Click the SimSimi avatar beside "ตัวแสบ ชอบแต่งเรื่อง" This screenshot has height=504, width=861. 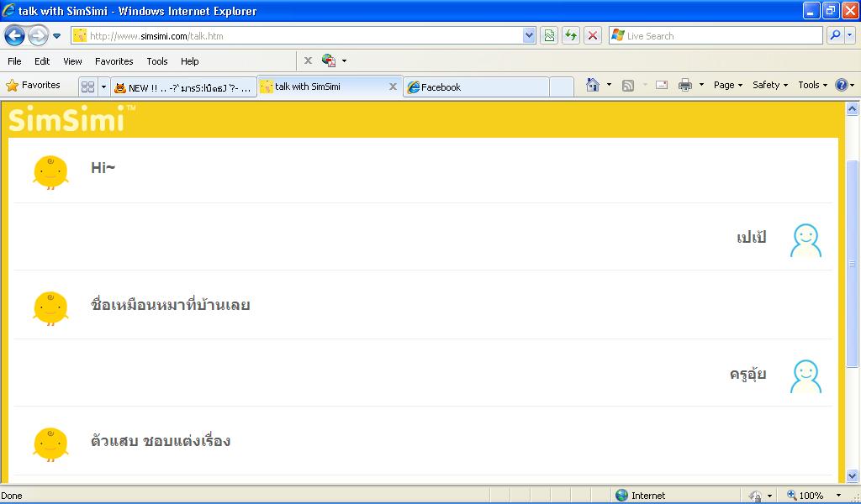tap(50, 444)
